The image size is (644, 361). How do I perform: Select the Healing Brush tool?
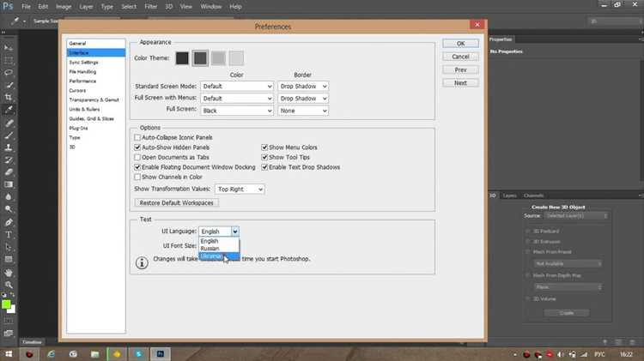pyautogui.click(x=9, y=123)
